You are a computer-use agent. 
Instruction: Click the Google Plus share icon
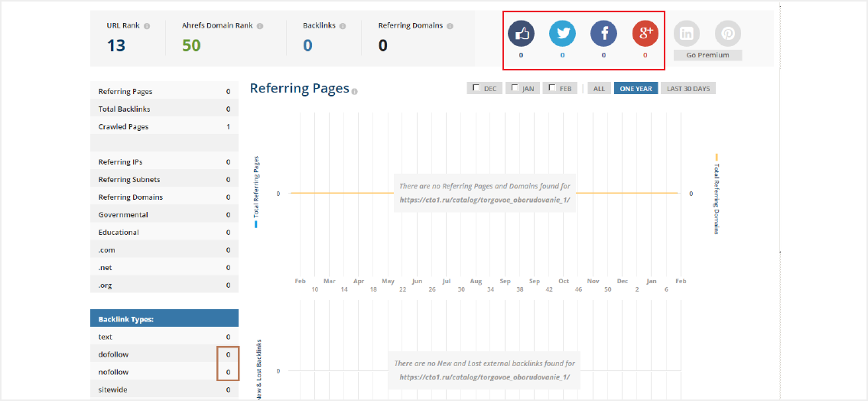645,34
